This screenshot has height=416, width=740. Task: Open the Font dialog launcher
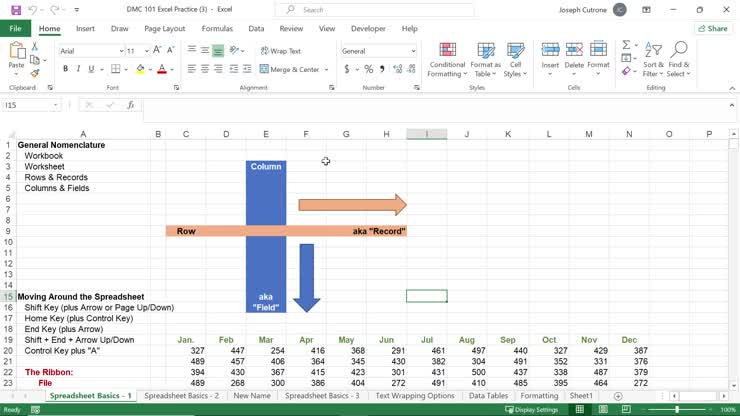coord(177,88)
